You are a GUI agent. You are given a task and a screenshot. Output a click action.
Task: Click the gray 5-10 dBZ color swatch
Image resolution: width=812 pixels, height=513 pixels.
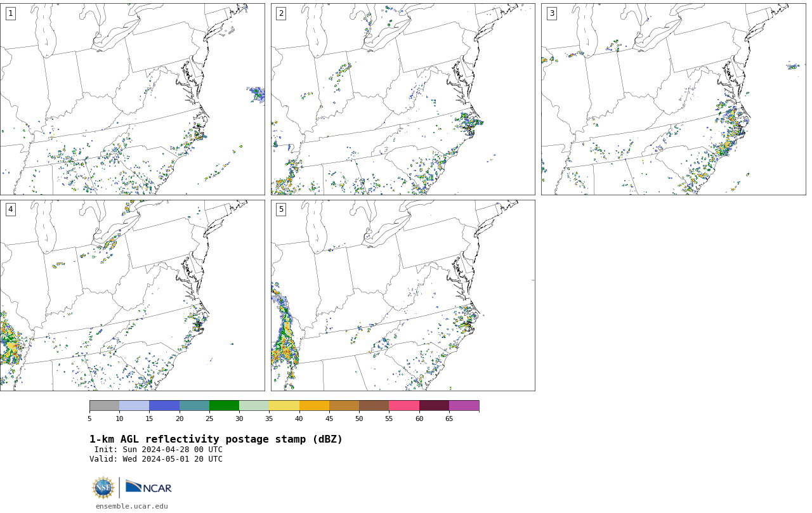pos(104,406)
